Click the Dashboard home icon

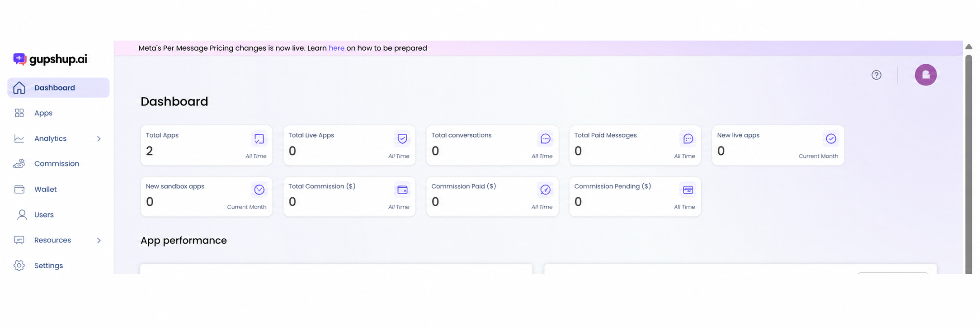[19, 88]
